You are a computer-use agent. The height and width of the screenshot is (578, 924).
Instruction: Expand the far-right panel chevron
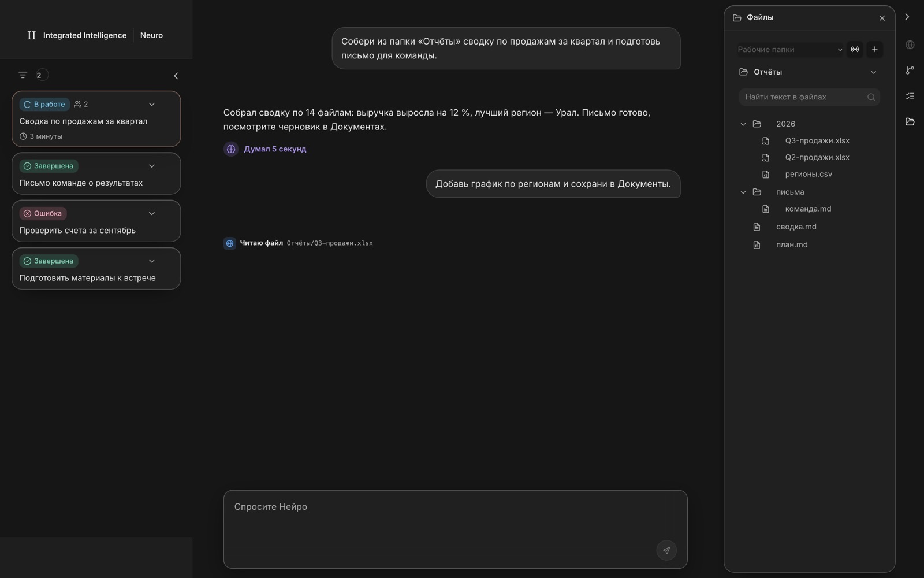click(907, 17)
